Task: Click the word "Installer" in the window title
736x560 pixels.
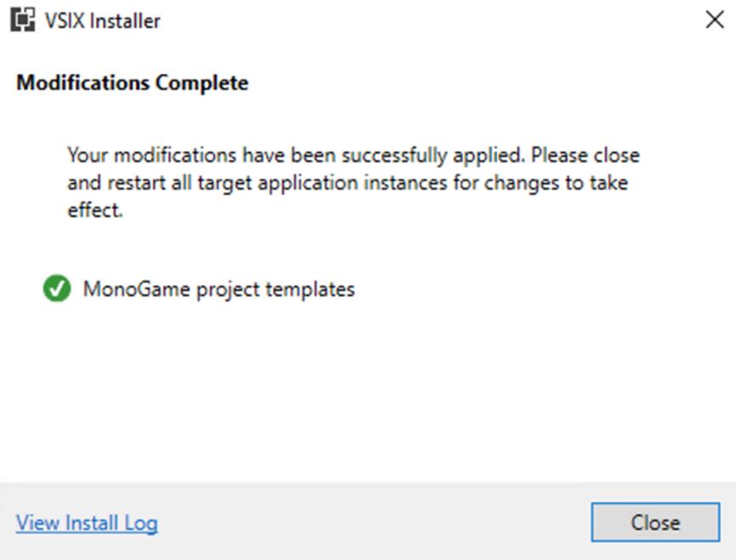Action: [126, 20]
